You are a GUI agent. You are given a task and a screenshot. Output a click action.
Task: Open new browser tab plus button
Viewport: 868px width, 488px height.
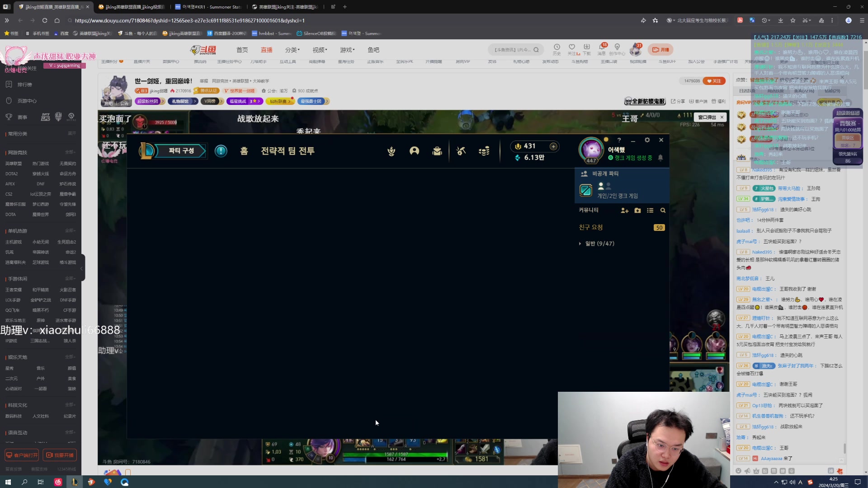pos(344,7)
